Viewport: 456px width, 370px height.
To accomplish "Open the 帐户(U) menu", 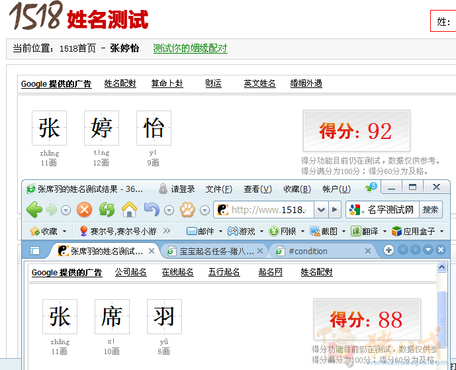I will click(x=336, y=189).
